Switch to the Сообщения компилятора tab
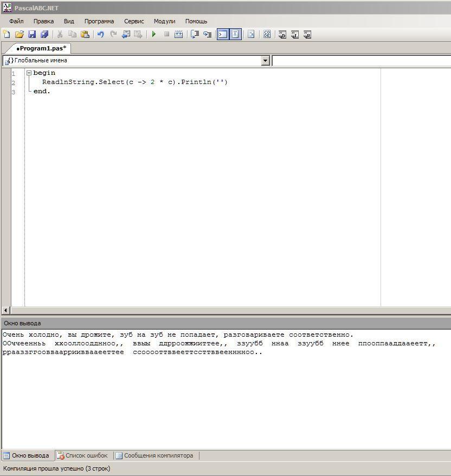 click(158, 455)
